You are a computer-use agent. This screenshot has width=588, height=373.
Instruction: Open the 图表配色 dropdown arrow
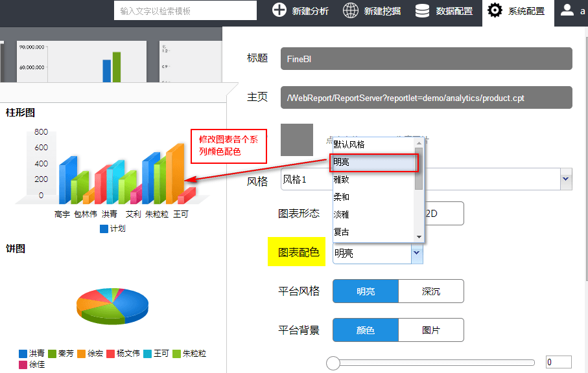tap(416, 254)
